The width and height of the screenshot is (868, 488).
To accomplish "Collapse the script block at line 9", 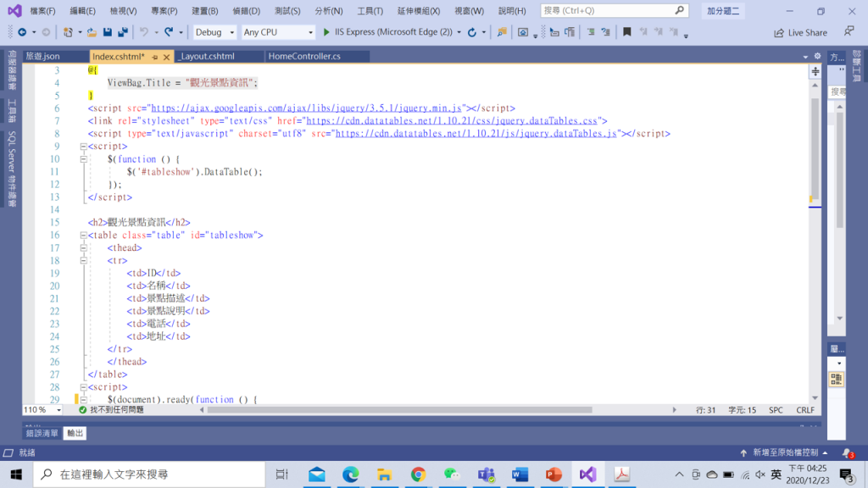I will click(83, 147).
